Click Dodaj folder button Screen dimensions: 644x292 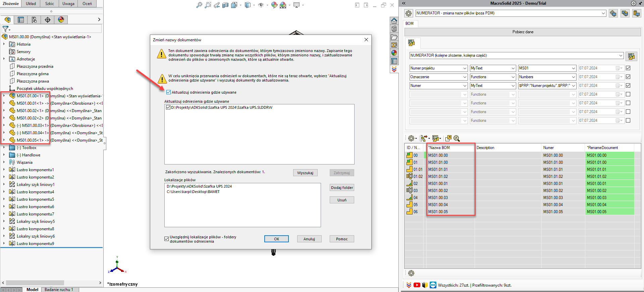click(342, 188)
